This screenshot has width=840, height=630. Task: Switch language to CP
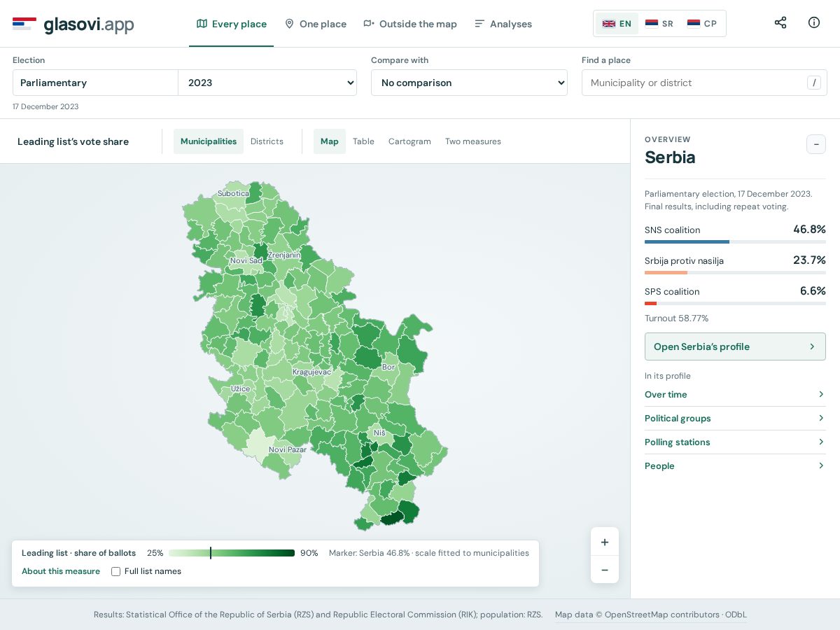coord(702,23)
